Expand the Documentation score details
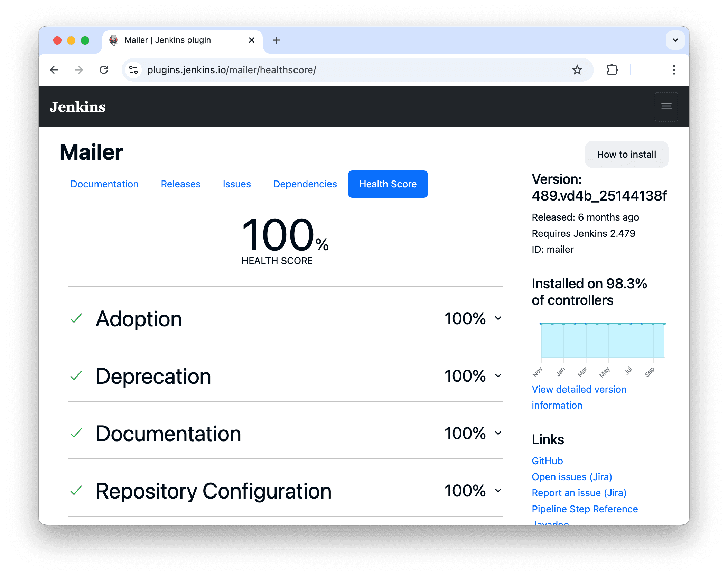 point(498,433)
